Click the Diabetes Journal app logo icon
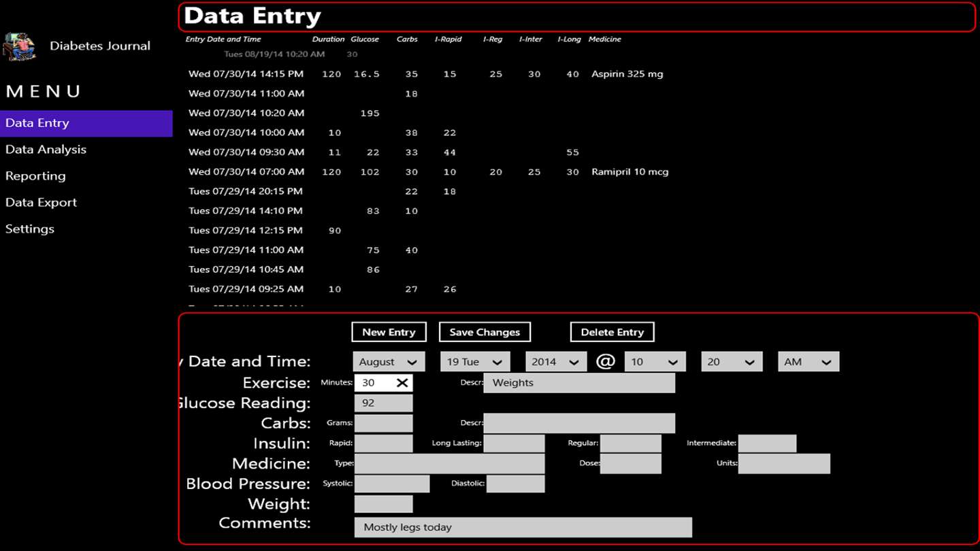980x551 pixels. click(x=19, y=46)
